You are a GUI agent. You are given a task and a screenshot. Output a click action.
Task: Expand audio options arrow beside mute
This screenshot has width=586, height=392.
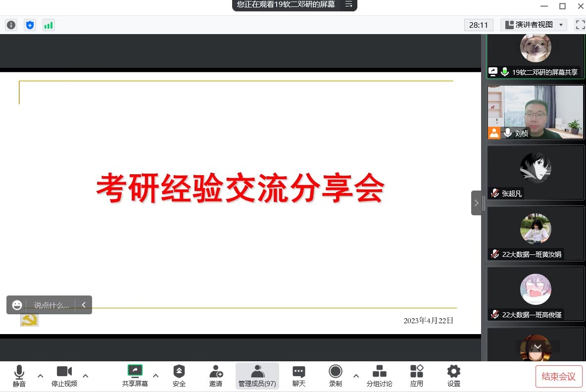tap(41, 376)
